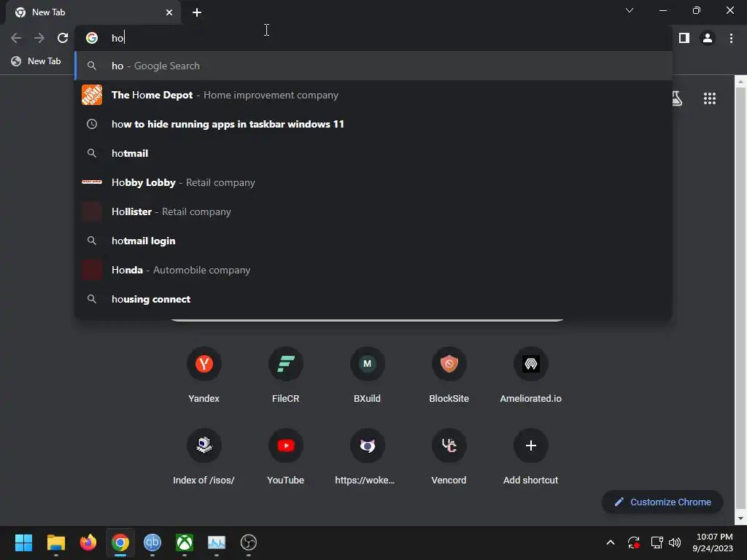Open the clock showing 10:07 PM

[x=713, y=542]
